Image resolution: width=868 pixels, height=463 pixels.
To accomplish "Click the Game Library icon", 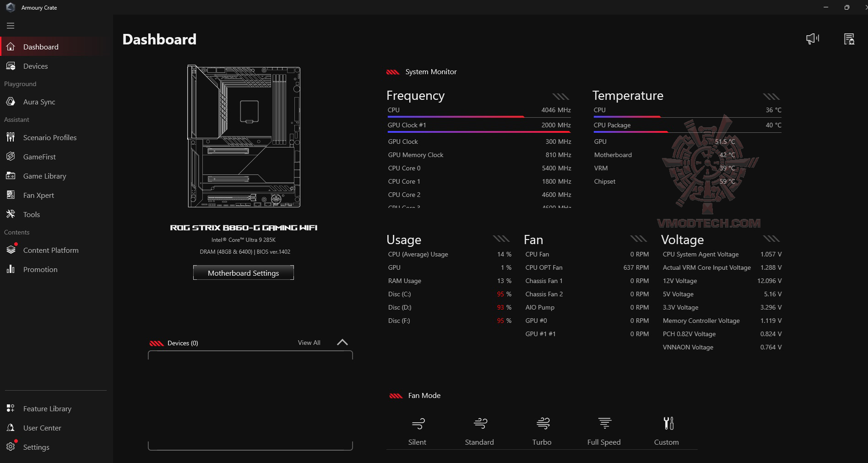I will (x=11, y=176).
